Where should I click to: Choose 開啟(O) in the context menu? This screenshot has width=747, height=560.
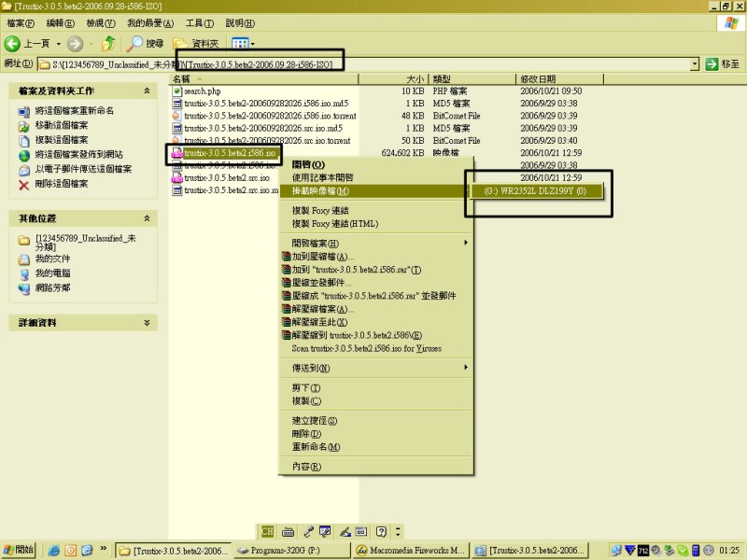coord(375,164)
